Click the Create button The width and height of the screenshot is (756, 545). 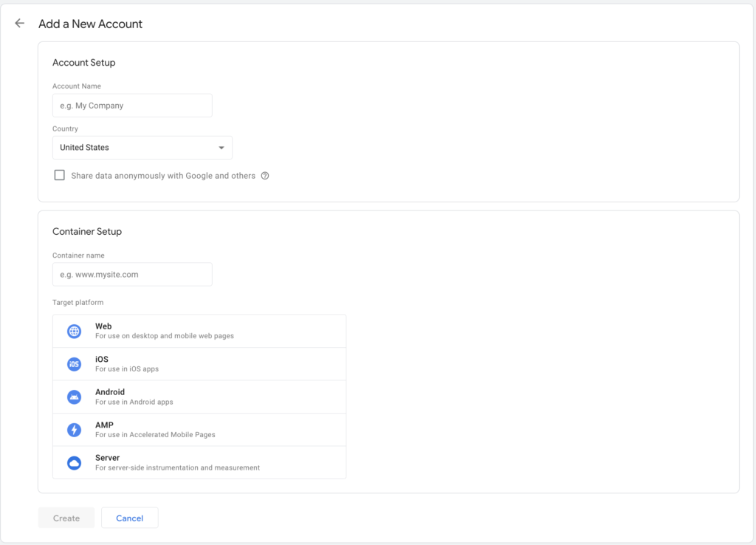[x=66, y=518]
